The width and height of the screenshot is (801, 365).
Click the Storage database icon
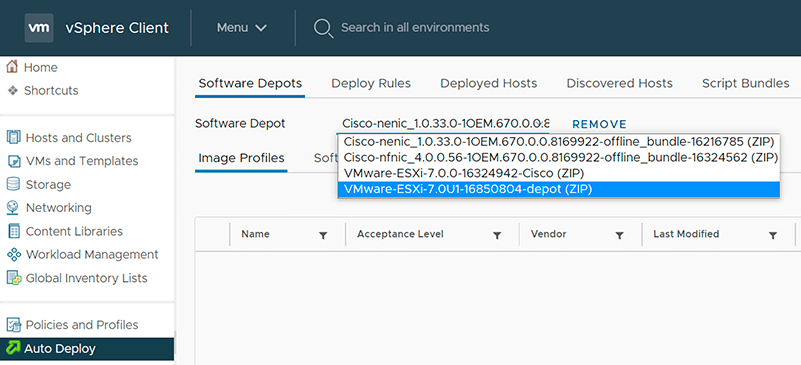[13, 184]
